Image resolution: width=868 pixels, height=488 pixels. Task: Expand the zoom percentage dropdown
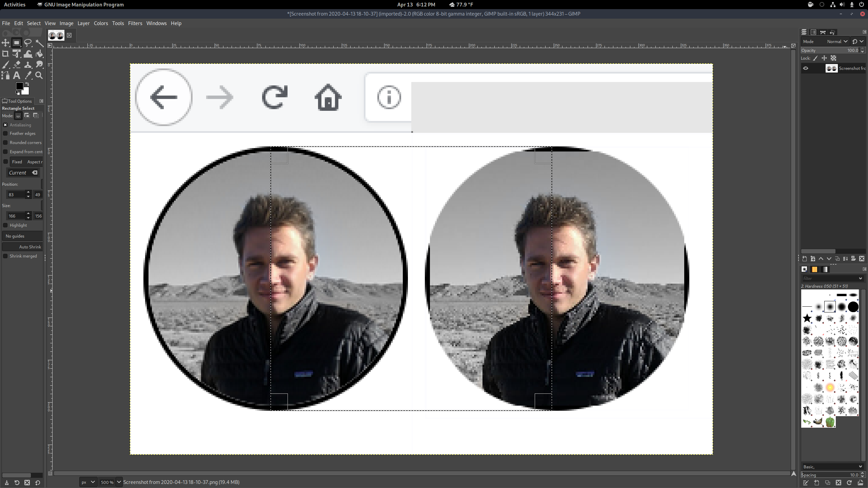[119, 482]
